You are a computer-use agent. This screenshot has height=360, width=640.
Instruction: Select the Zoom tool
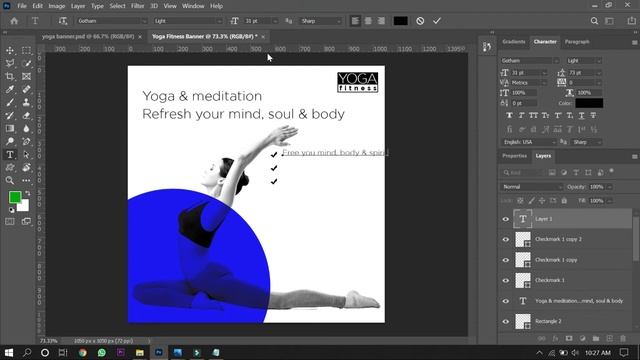10,180
